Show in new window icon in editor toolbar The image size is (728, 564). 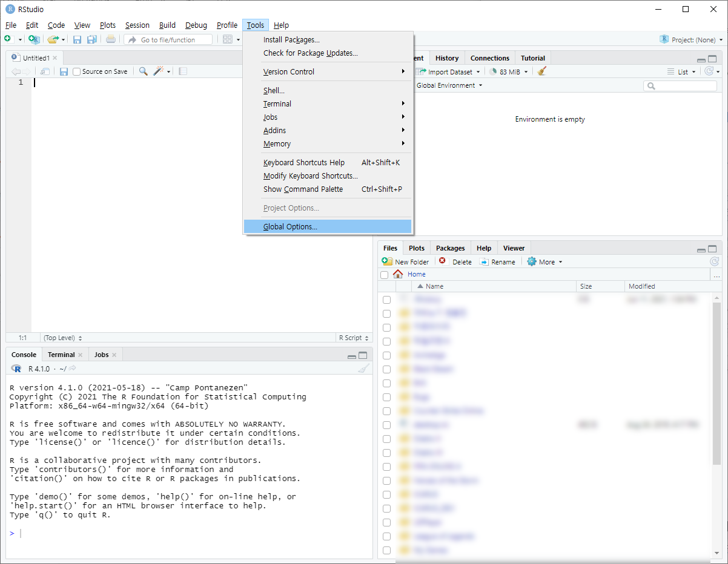[x=45, y=71]
